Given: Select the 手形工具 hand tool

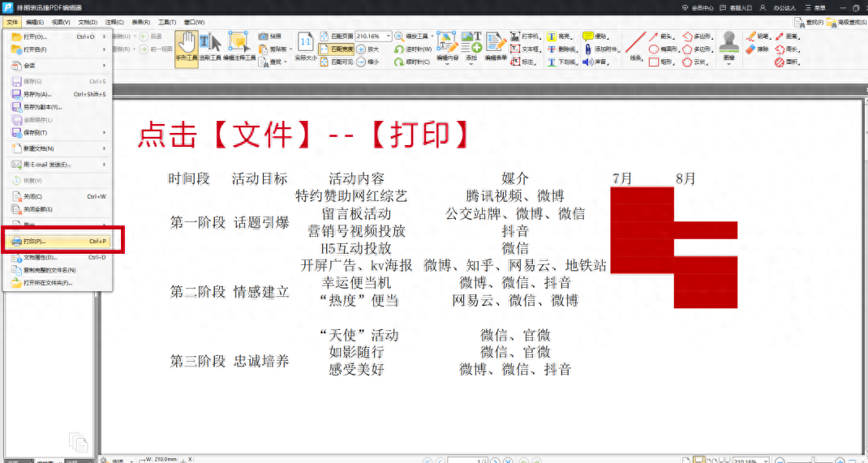Looking at the screenshot, I should coord(187,49).
